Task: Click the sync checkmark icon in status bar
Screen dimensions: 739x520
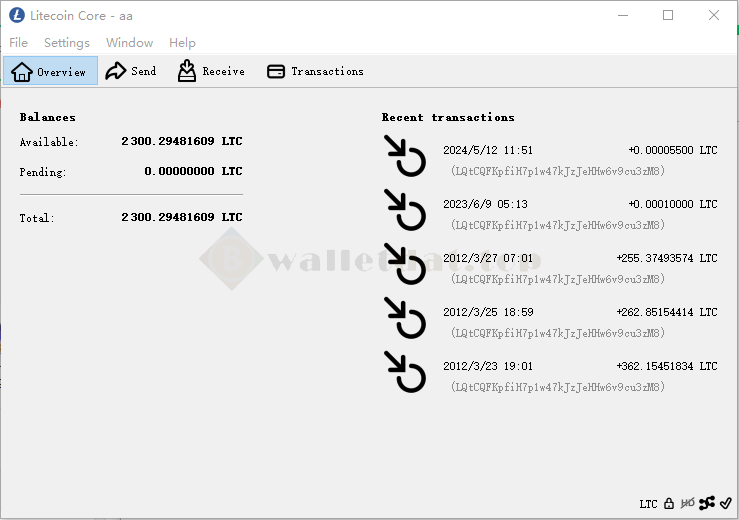Action: (x=726, y=503)
